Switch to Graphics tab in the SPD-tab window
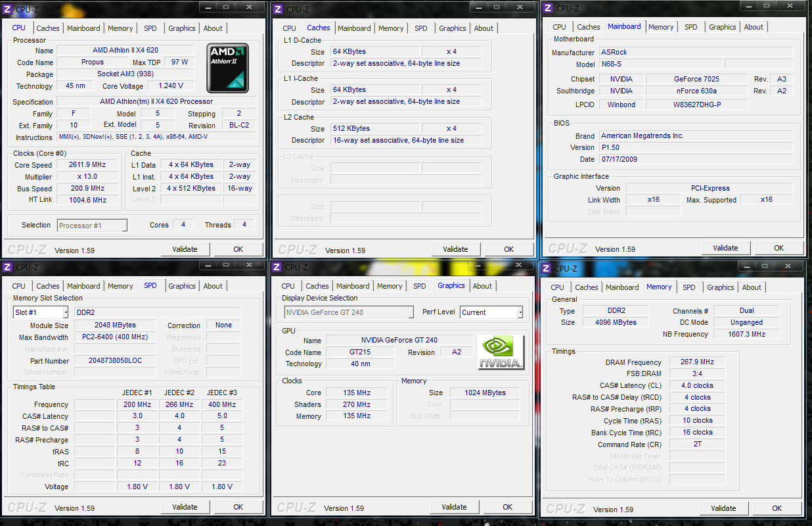 [182, 286]
